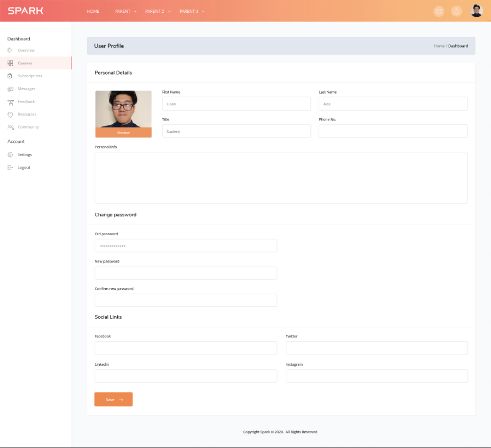This screenshot has width=491, height=448.
Task: Click the Courses sidebar icon
Action: click(x=10, y=63)
